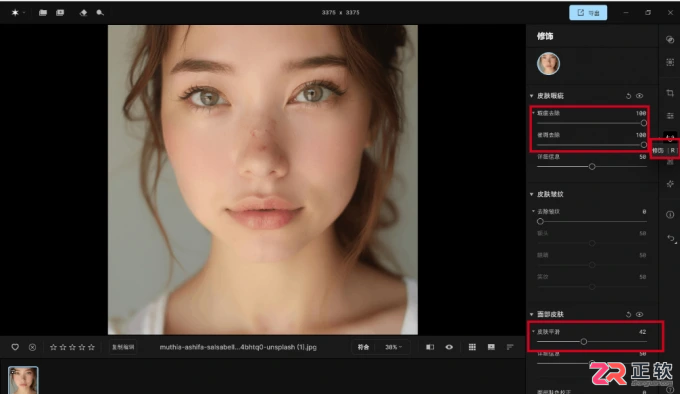Open dropdown arrow next to star logo
Image resolution: width=680 pixels, height=394 pixels.
(24, 13)
